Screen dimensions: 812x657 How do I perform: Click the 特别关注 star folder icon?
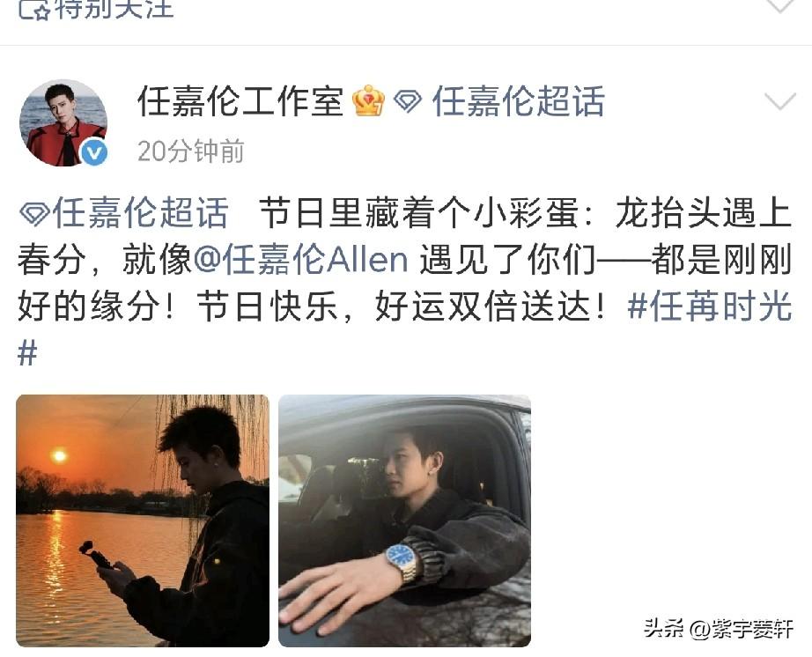coord(34,9)
